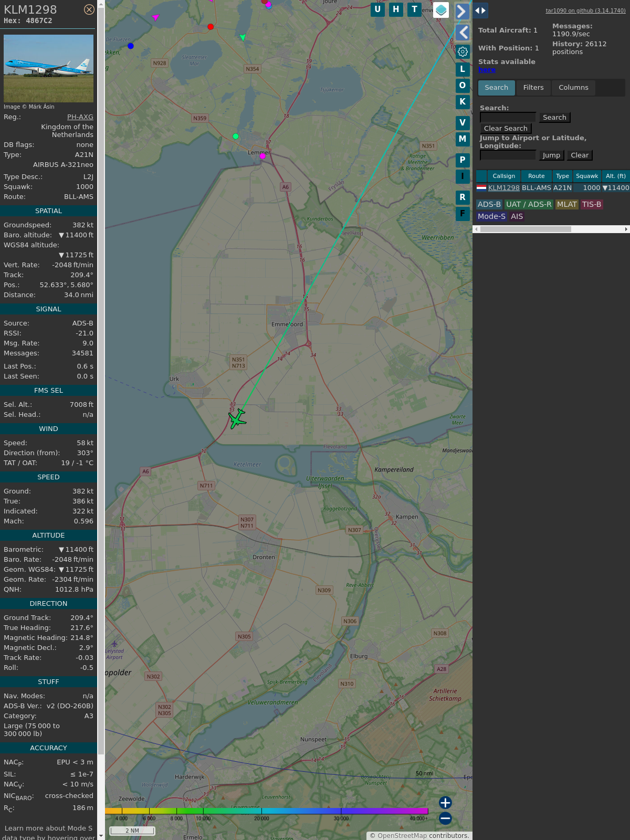The image size is (630, 840).
Task: Toggle the MLAT source legend
Action: (x=567, y=205)
